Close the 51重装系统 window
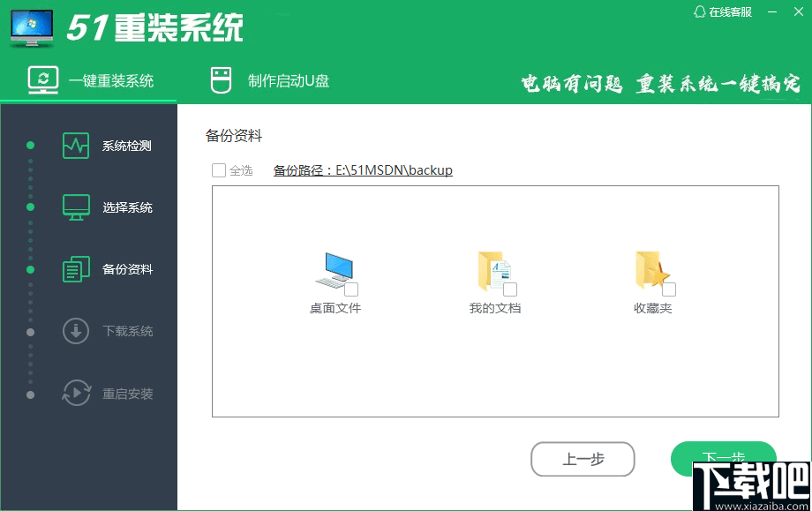This screenshot has width=812, height=511. (799, 11)
